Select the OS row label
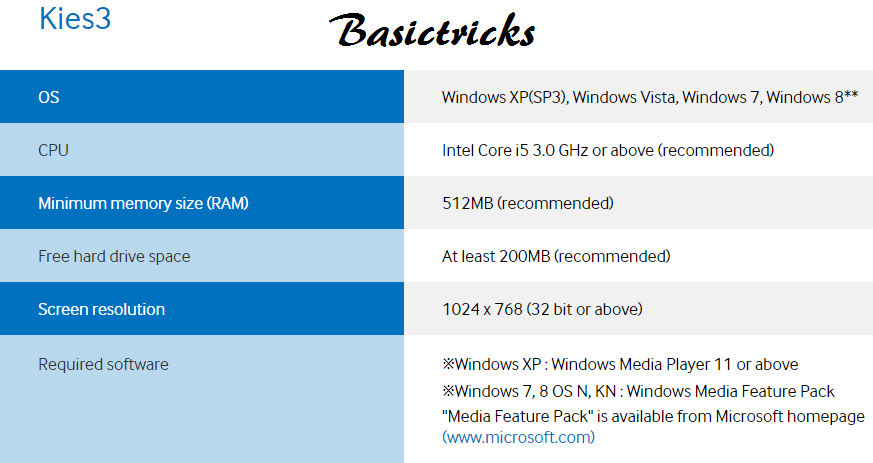873x463 pixels. 48,97
